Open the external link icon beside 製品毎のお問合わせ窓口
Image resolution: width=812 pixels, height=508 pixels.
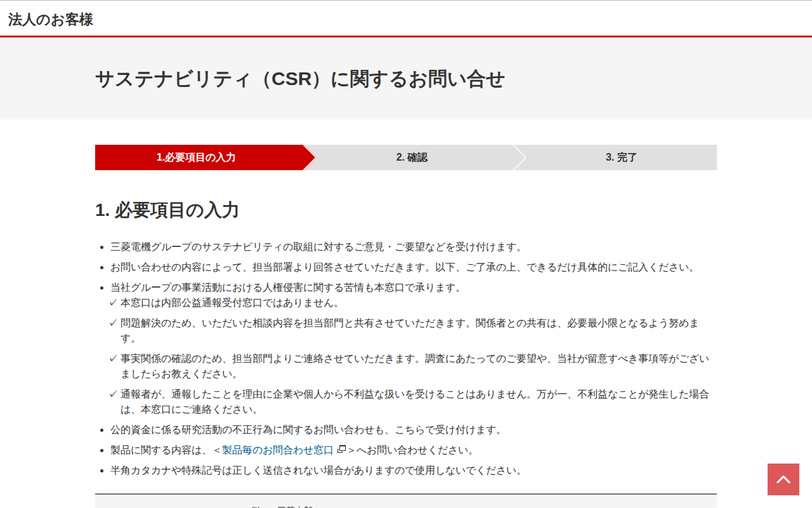click(x=342, y=450)
